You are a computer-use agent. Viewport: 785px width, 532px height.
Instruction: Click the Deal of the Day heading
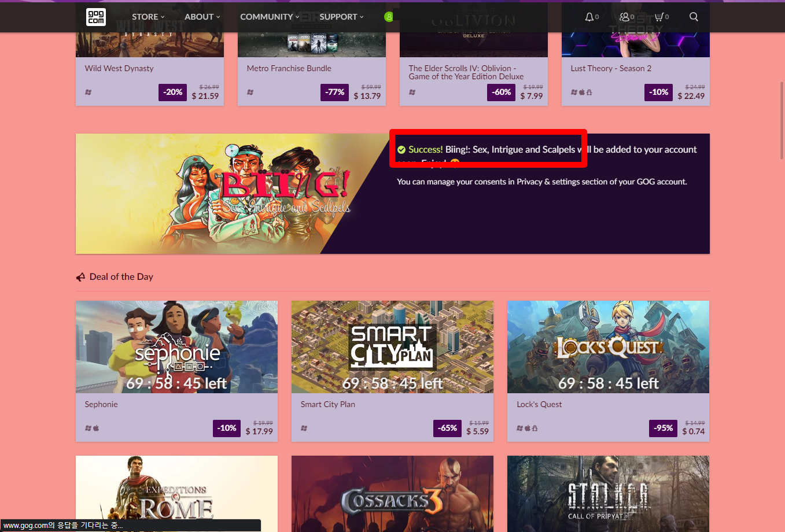point(121,277)
